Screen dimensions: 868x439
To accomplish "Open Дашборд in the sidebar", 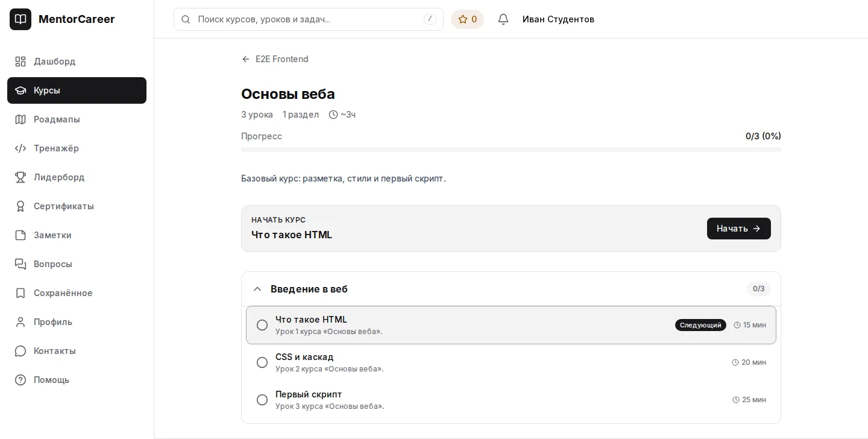I will [77, 62].
